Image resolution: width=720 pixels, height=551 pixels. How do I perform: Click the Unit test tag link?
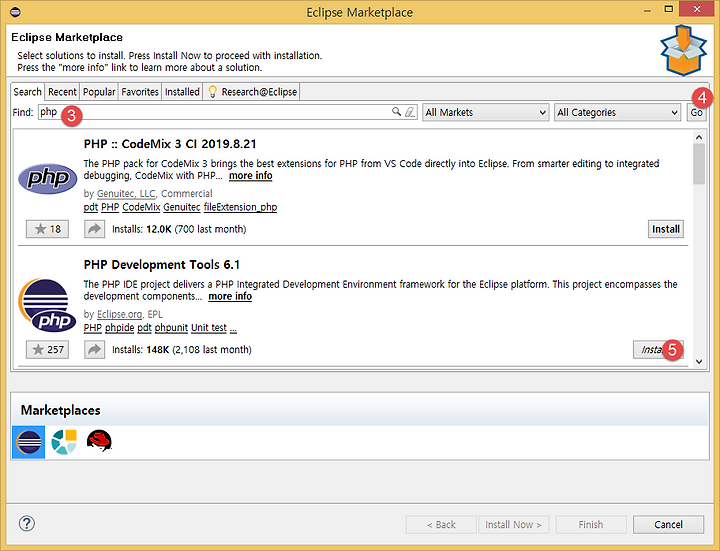tap(208, 328)
